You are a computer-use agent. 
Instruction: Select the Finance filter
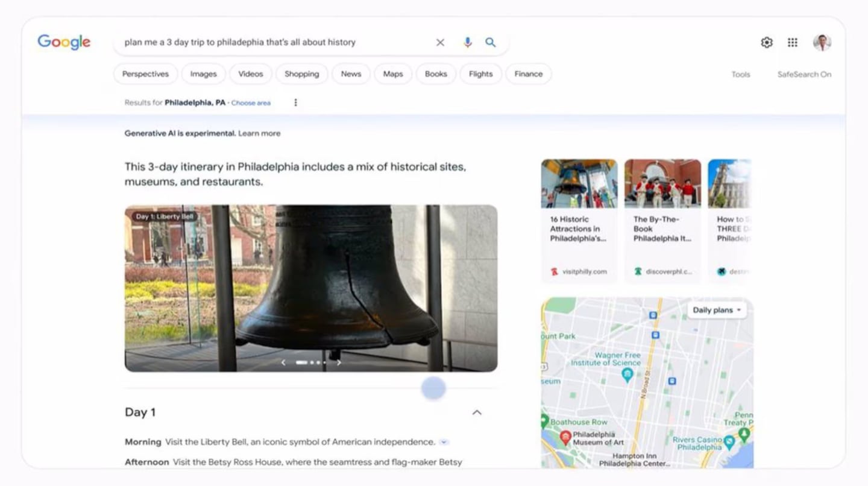tap(528, 74)
